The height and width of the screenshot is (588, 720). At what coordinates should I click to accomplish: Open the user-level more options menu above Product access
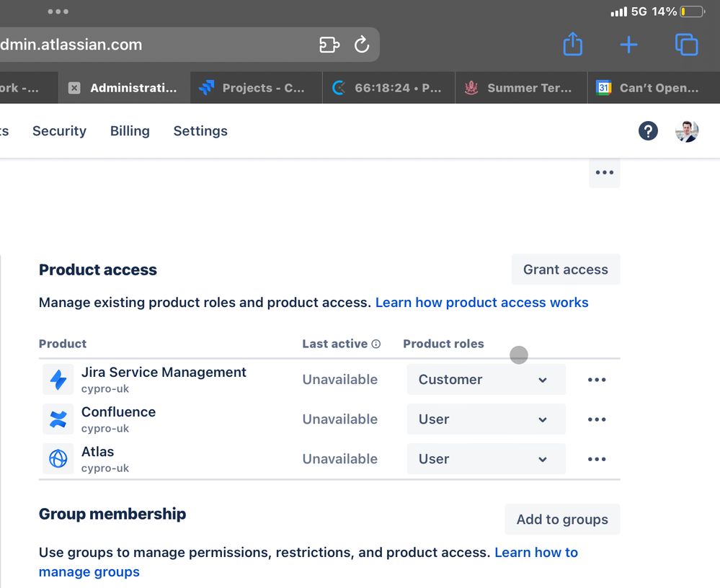click(x=604, y=173)
